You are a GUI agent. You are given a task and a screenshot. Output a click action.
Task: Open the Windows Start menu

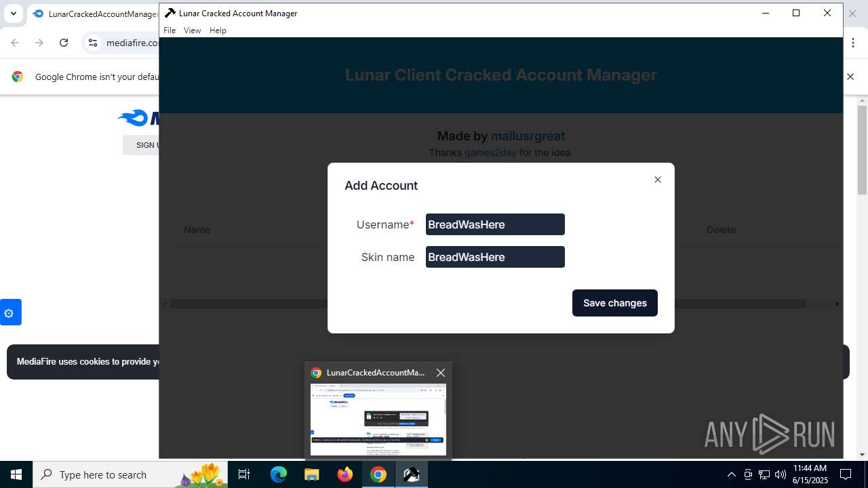(16, 474)
